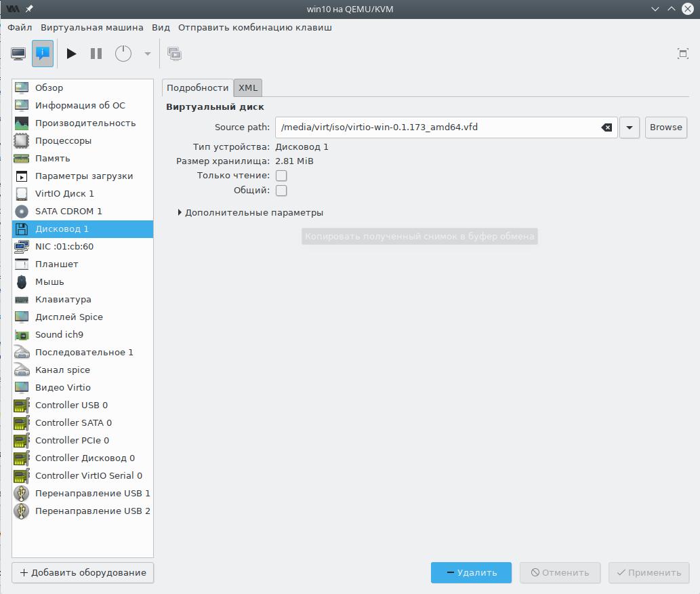Select 'SATA CDROM 1' in hardware list

tap(68, 211)
